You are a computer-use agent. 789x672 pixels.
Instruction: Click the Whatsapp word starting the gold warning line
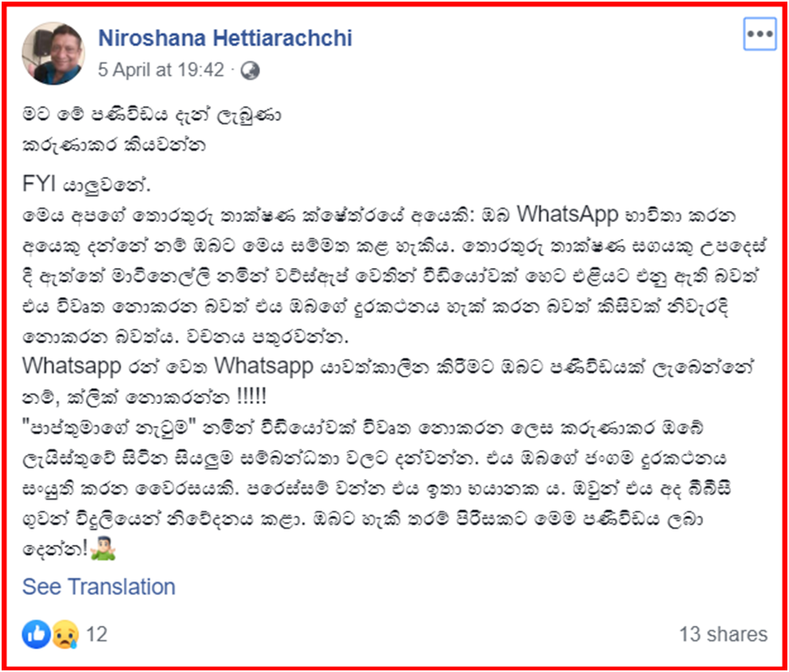coord(71,366)
